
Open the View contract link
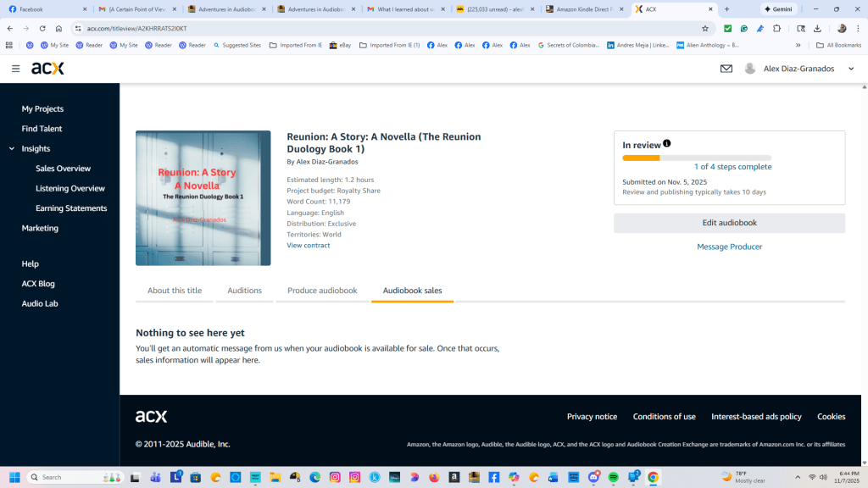309,246
